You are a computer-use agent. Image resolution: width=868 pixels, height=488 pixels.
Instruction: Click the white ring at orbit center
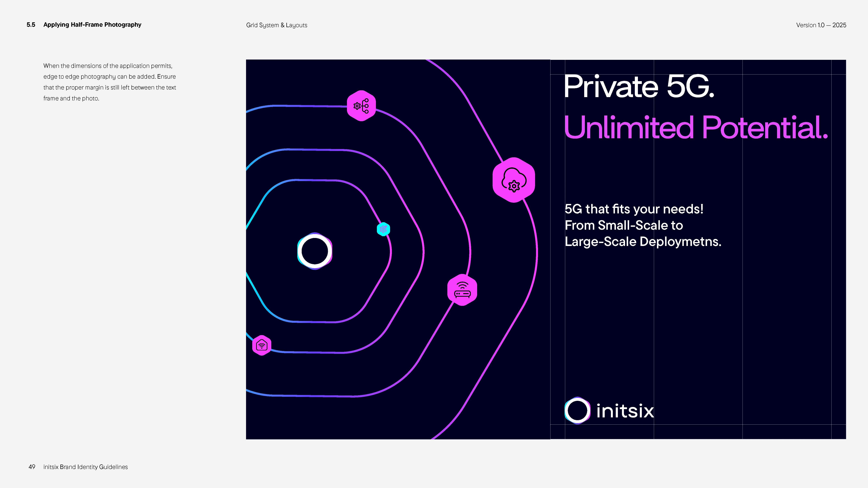[315, 251]
